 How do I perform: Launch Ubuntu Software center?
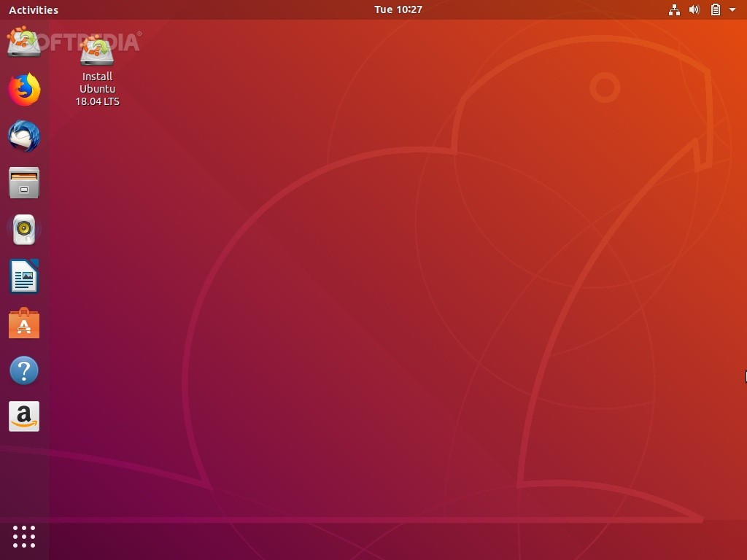click(24, 323)
